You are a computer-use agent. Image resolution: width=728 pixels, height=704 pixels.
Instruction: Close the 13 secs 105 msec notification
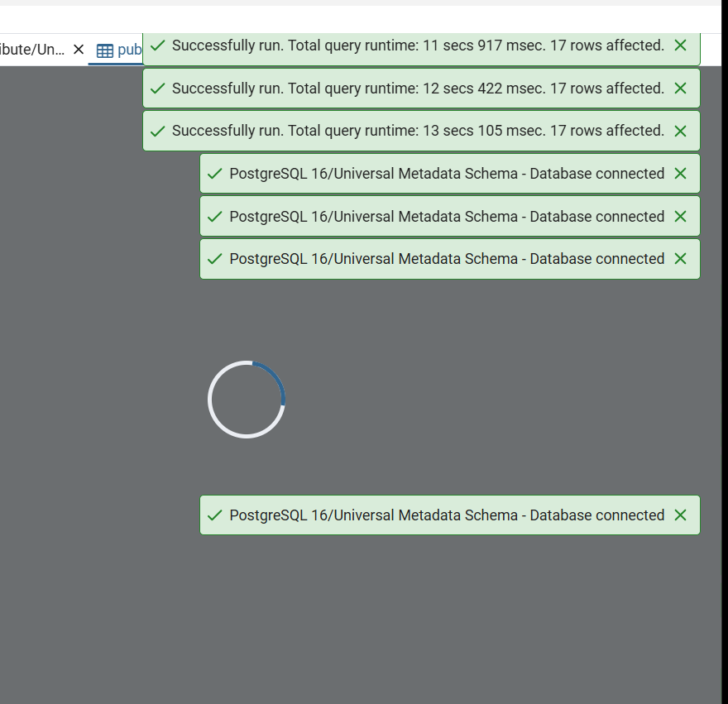(680, 131)
